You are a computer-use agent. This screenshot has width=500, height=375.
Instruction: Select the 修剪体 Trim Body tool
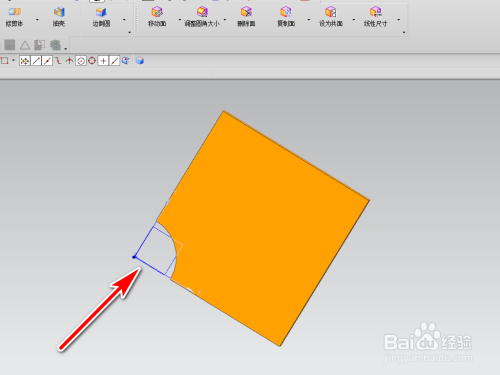tap(14, 17)
